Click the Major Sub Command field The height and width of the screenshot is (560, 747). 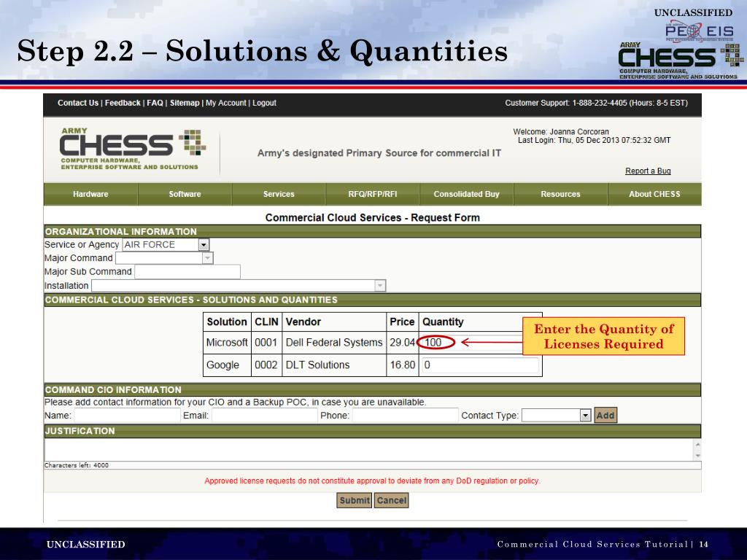coord(187,272)
